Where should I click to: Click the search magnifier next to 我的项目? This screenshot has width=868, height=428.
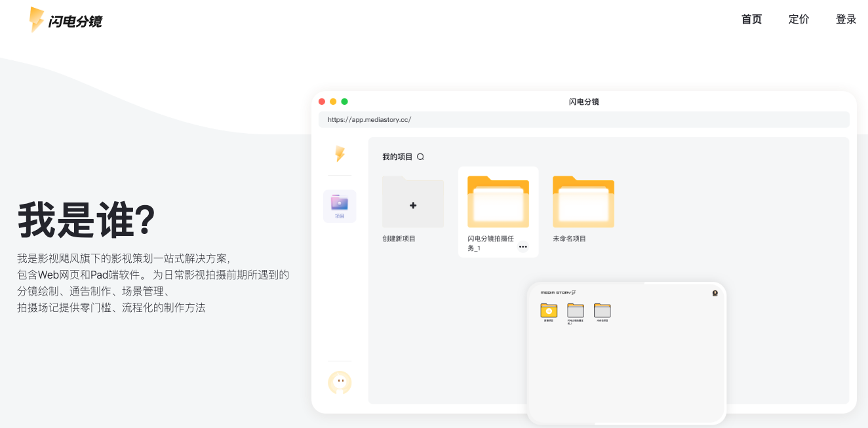pos(422,157)
